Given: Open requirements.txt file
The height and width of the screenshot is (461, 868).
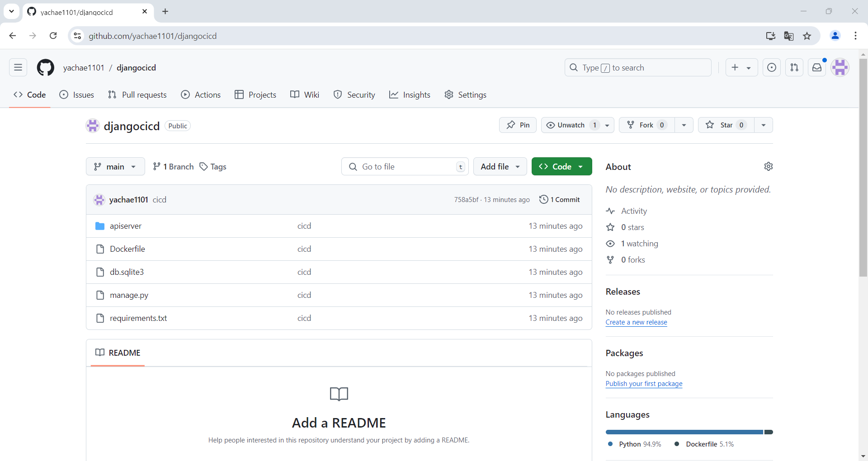Looking at the screenshot, I should (138, 318).
